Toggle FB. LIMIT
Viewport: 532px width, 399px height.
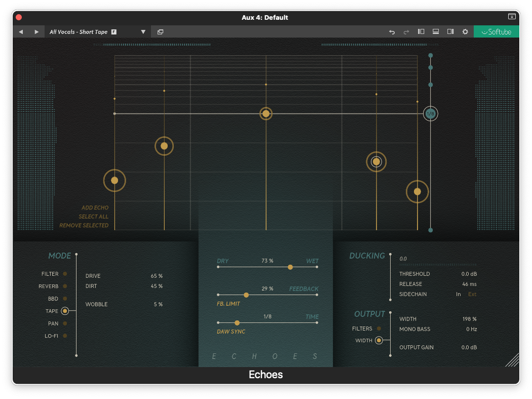(229, 304)
